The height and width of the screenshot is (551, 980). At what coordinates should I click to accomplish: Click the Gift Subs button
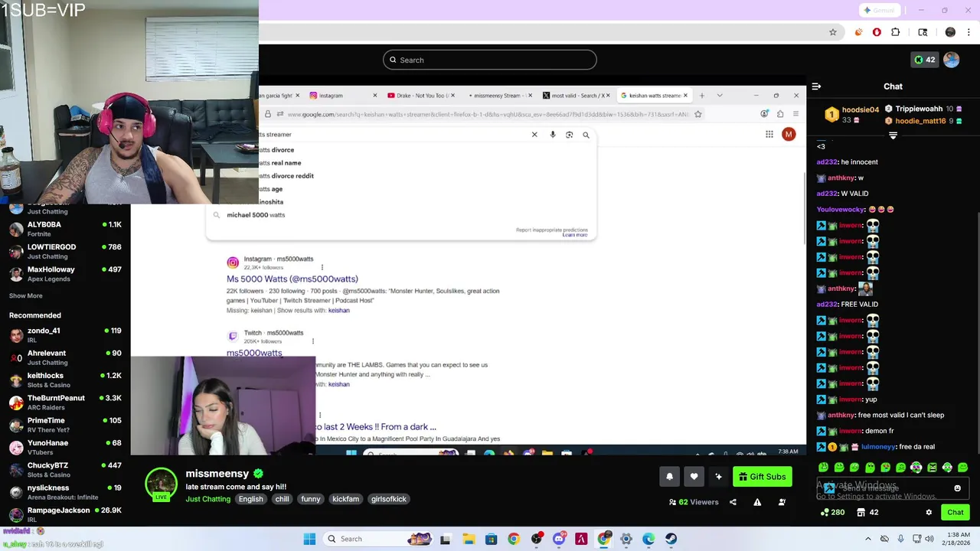[x=763, y=477]
